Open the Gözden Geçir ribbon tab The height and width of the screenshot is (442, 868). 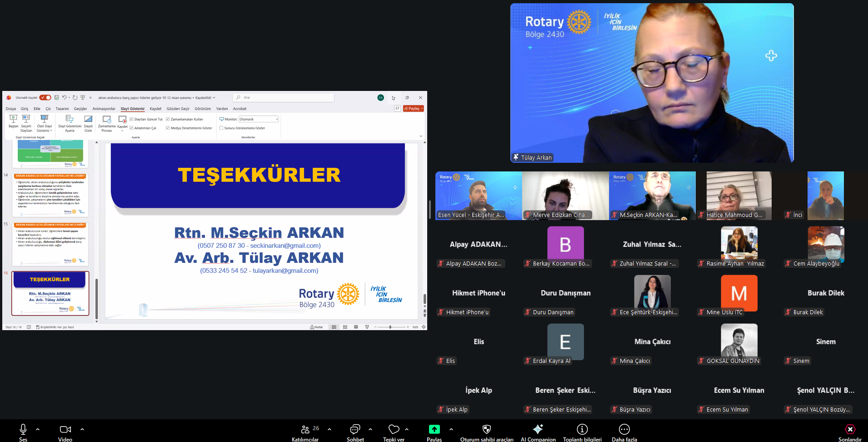[178, 109]
